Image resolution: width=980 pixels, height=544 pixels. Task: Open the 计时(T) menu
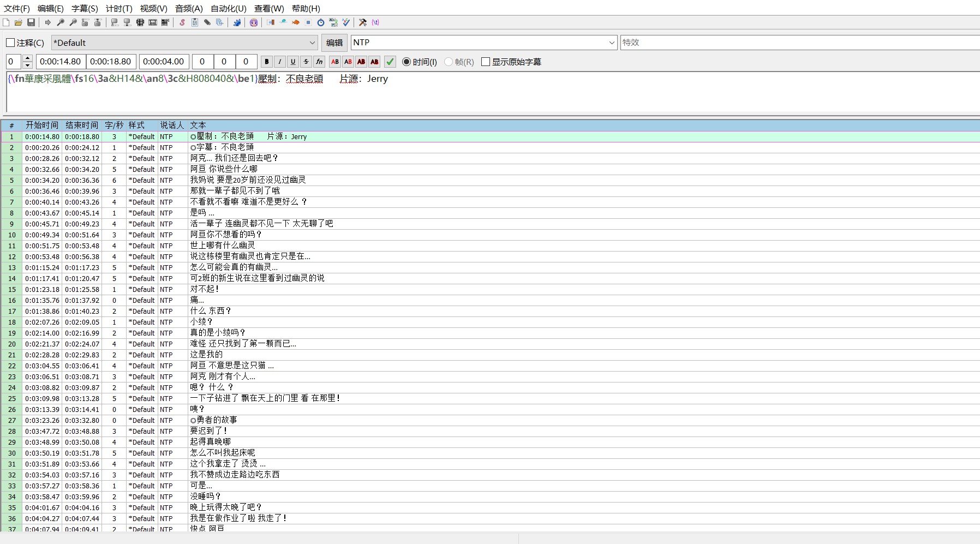click(119, 8)
